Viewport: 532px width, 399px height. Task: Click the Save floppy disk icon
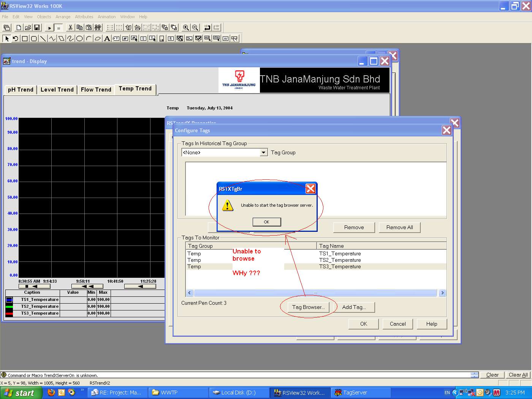tap(37, 27)
